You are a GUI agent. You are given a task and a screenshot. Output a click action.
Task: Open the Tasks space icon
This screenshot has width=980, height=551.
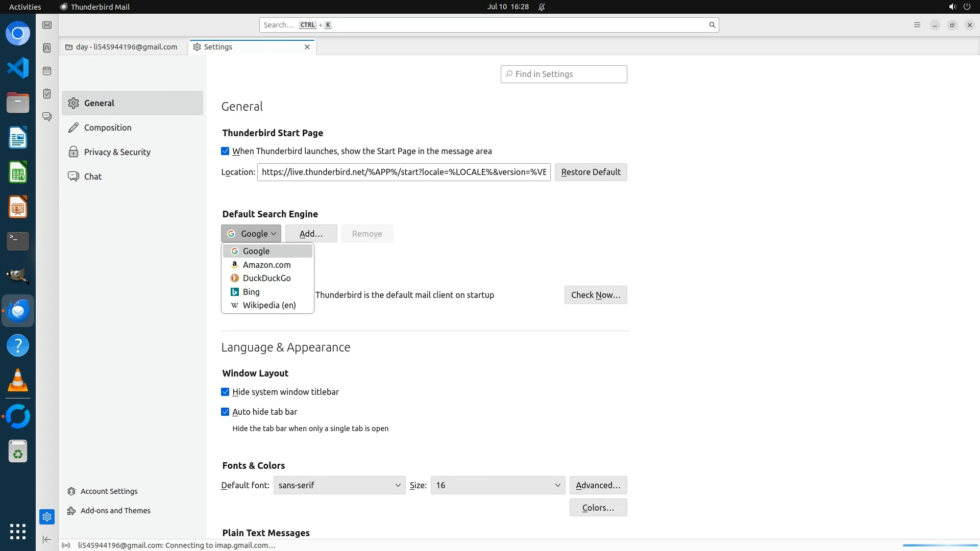point(47,94)
